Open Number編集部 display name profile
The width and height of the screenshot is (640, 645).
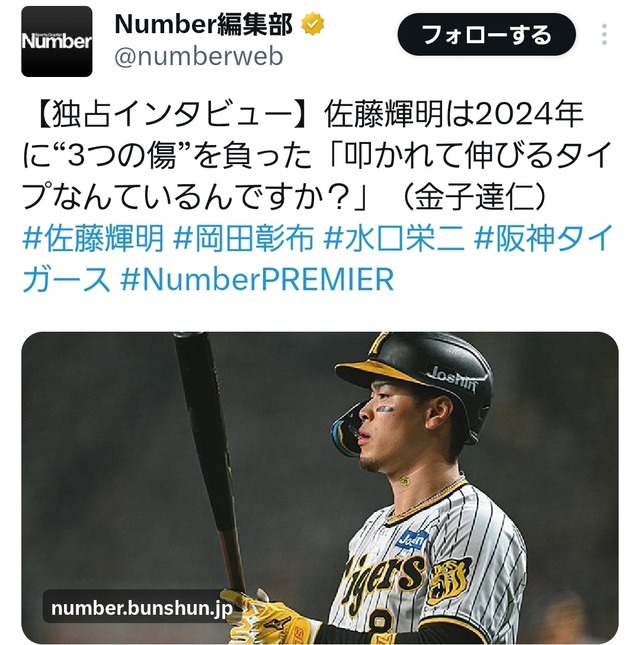point(204,24)
